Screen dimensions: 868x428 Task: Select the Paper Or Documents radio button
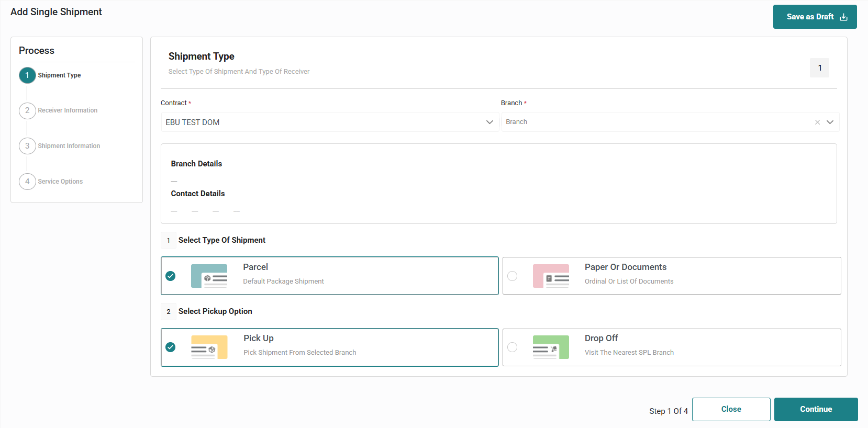click(x=513, y=276)
